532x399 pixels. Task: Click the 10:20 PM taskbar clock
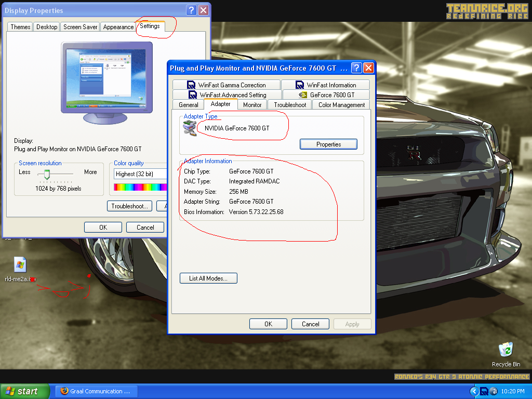(513, 391)
